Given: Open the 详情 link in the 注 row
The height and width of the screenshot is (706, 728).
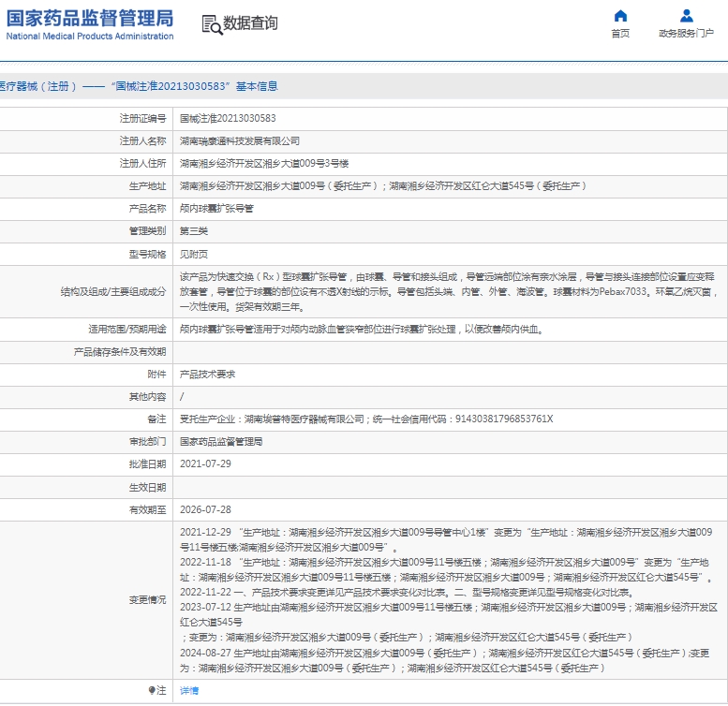Looking at the screenshot, I should click(x=189, y=691).
